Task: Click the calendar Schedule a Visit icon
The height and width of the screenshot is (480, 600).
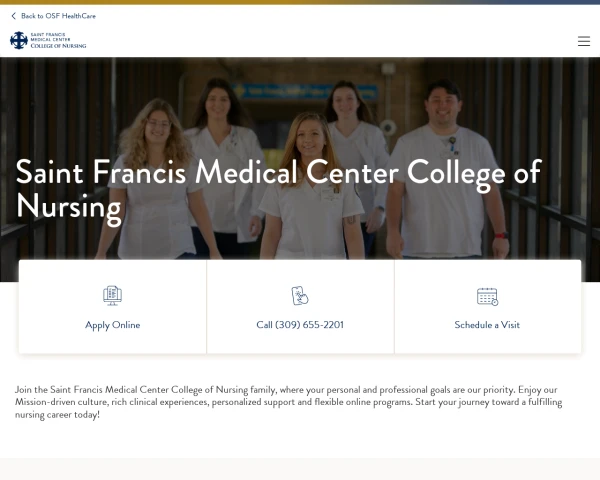Action: (x=487, y=296)
